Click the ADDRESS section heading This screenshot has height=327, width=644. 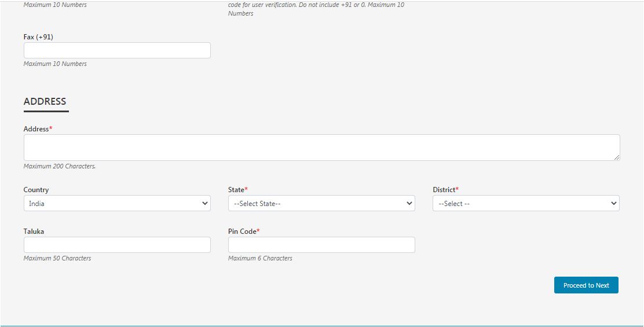(x=45, y=101)
